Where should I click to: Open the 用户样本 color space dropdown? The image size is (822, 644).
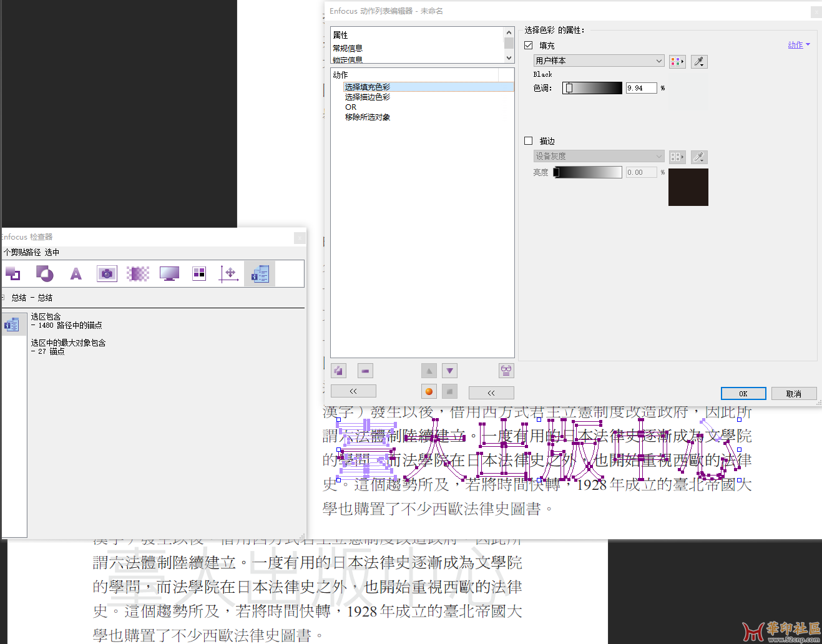[599, 61]
